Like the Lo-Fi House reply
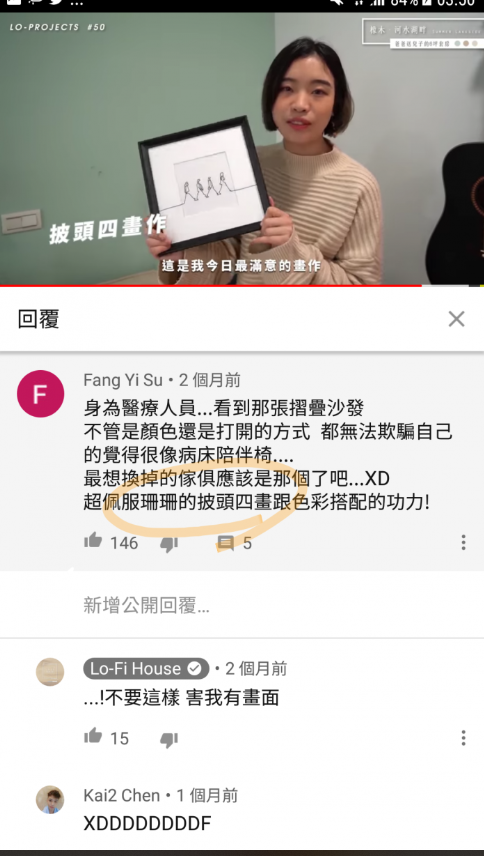The height and width of the screenshot is (856, 484). click(x=93, y=736)
